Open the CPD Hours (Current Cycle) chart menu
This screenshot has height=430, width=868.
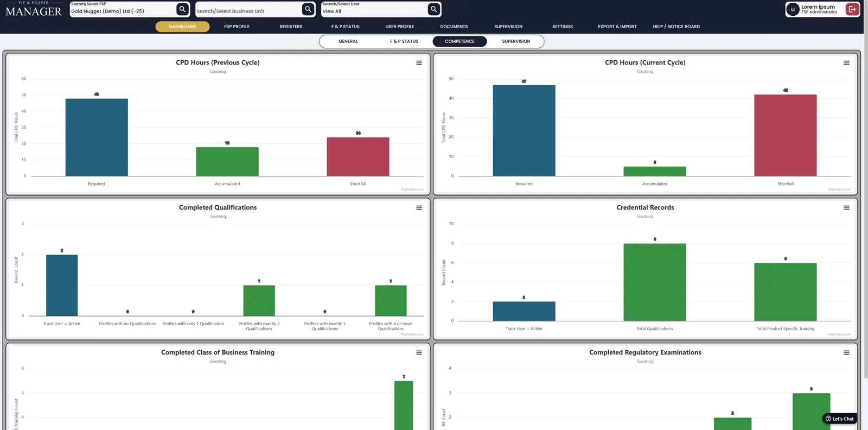pyautogui.click(x=846, y=63)
